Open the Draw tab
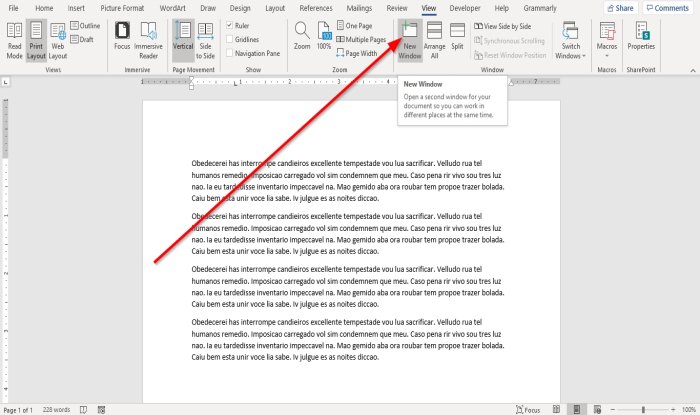This screenshot has width=700, height=415. 208,8
